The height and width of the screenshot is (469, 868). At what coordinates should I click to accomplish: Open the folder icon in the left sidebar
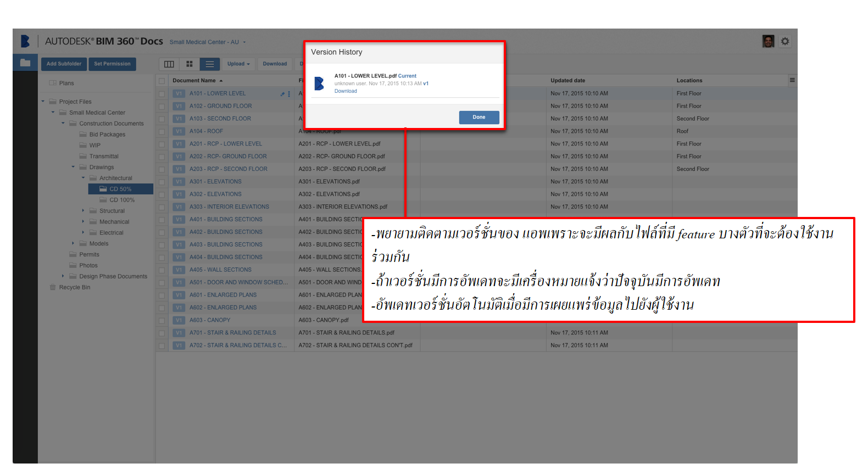coord(25,63)
